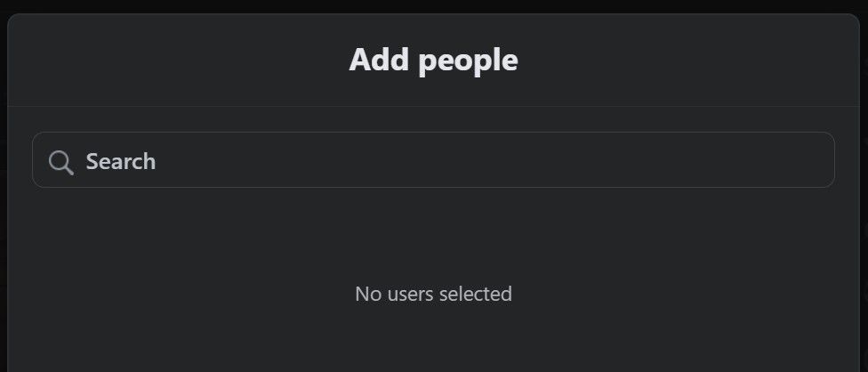
Task: Click the magnifying glass search icon
Action: point(60,162)
